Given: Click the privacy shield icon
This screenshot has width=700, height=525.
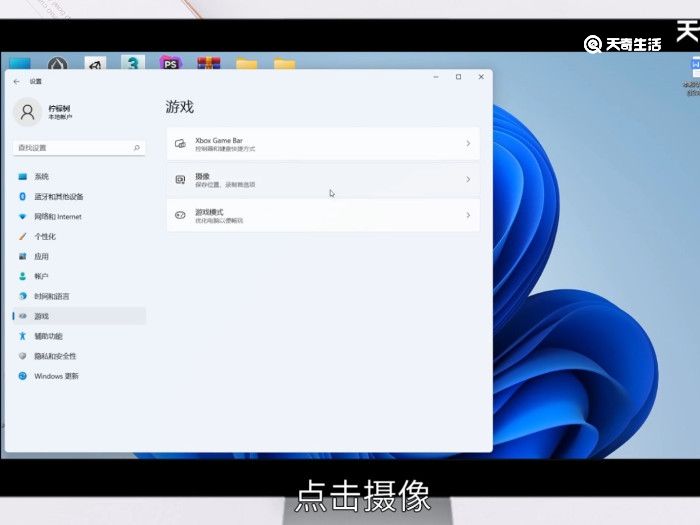Looking at the screenshot, I should tap(22, 356).
